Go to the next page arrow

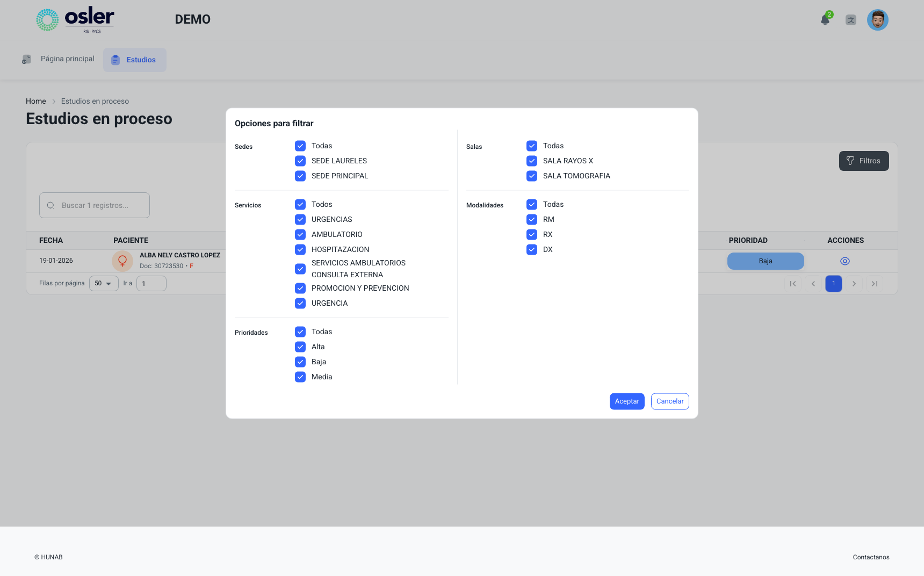854,284
